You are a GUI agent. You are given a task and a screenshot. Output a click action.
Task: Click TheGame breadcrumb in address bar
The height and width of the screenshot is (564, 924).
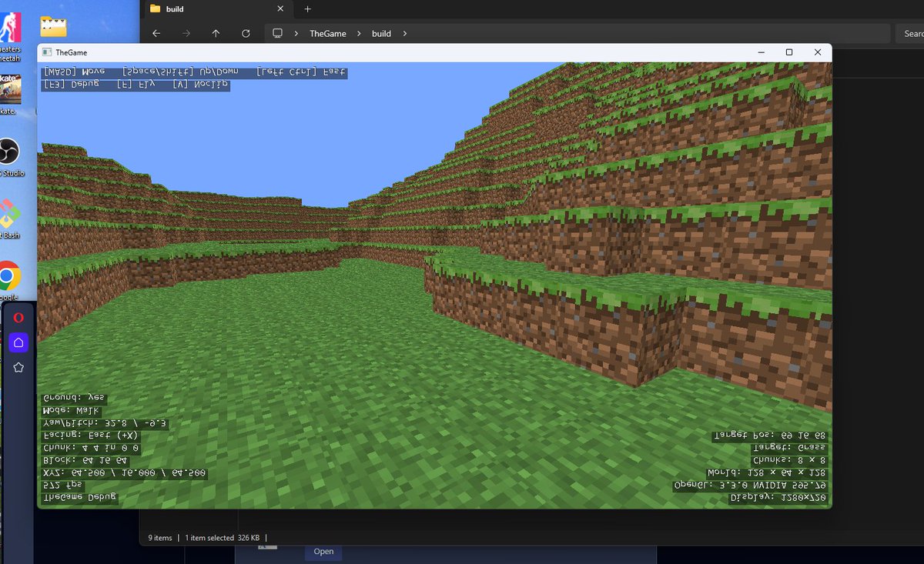(x=328, y=34)
